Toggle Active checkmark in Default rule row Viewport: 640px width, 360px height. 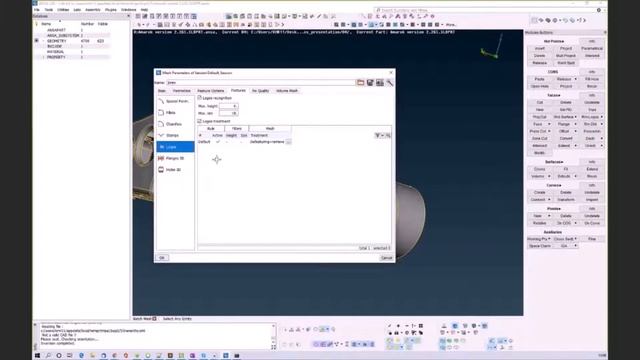click(218, 142)
